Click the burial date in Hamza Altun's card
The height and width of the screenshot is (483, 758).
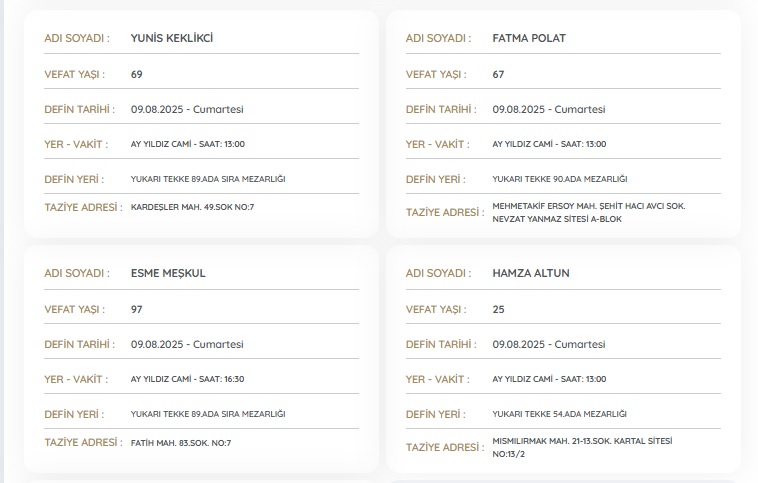[x=548, y=344]
